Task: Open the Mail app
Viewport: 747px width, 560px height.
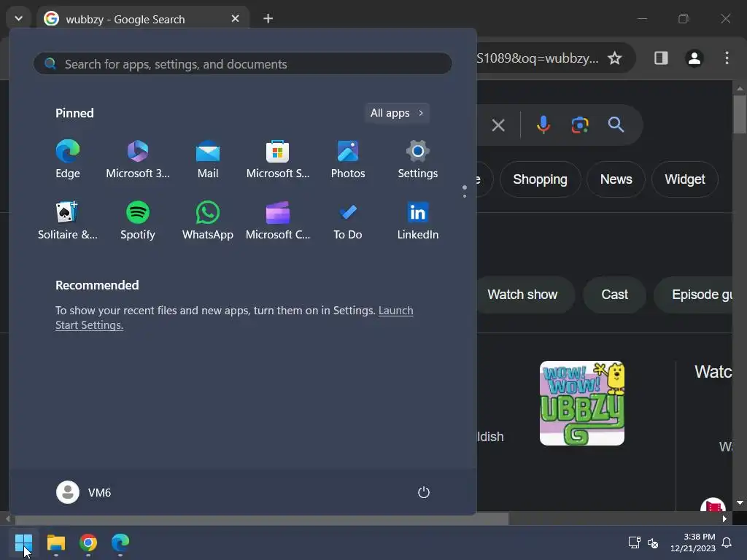Action: (x=208, y=159)
